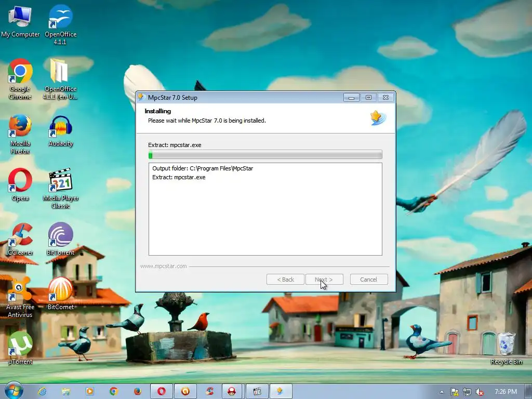Switch to the MpcStar Setup taskbar button
Viewport: 532px width, 399px height.
[281, 392]
